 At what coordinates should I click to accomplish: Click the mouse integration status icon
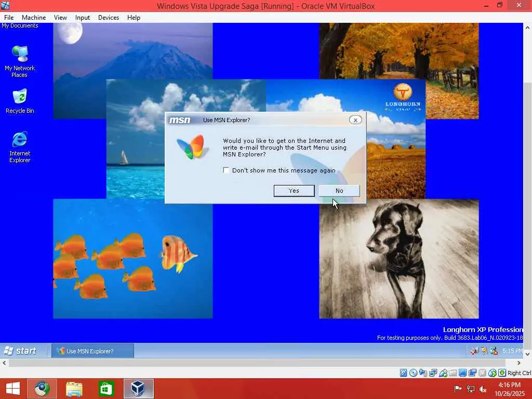pos(493,373)
